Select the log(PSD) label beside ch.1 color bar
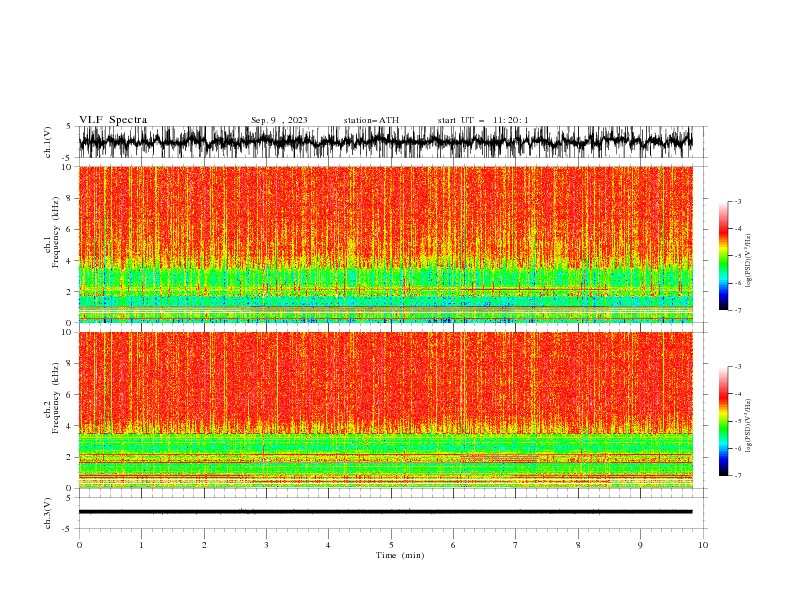The image size is (792, 612). [749, 260]
